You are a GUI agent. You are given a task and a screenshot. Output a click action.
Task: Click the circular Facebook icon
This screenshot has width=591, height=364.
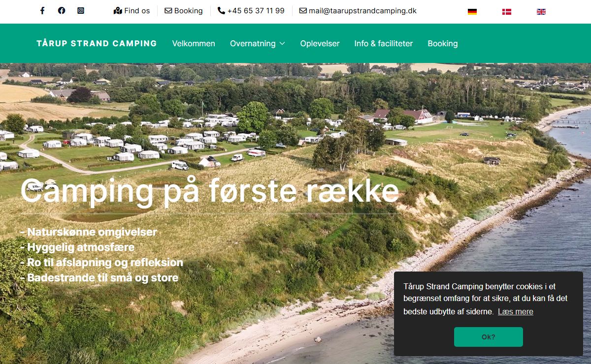62,10
